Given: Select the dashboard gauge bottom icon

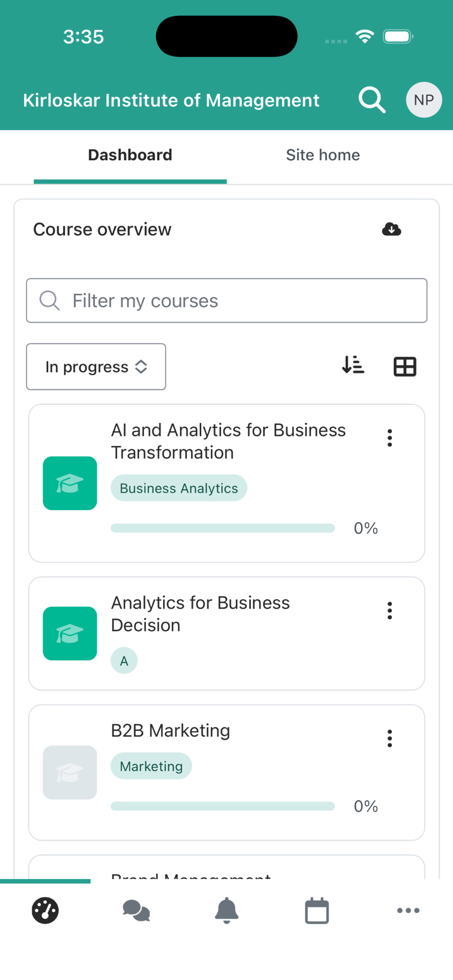Looking at the screenshot, I should (45, 910).
